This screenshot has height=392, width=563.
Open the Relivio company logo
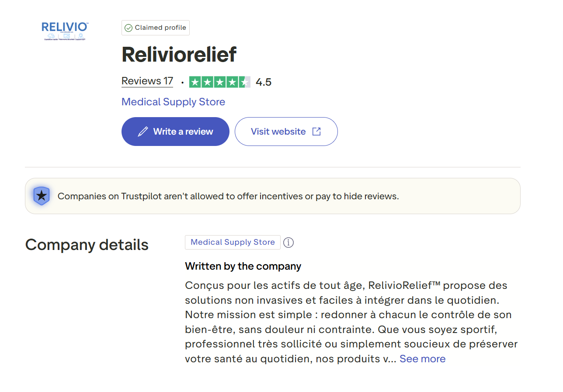tap(65, 31)
